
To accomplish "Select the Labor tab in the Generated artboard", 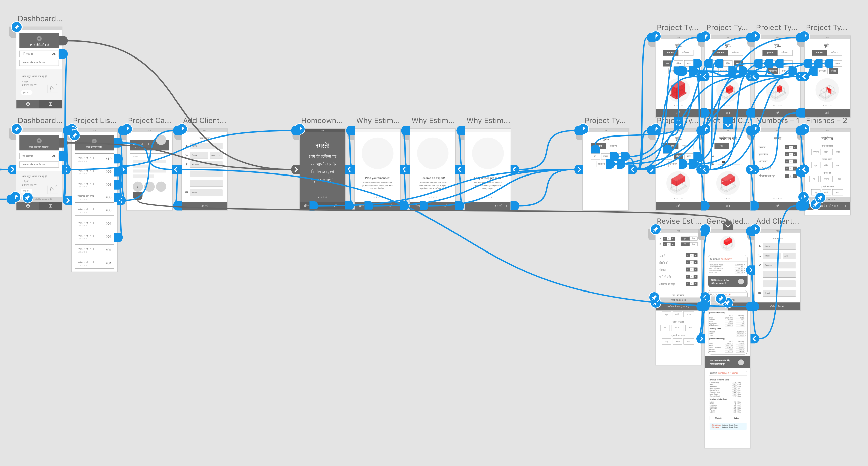I will (x=736, y=418).
